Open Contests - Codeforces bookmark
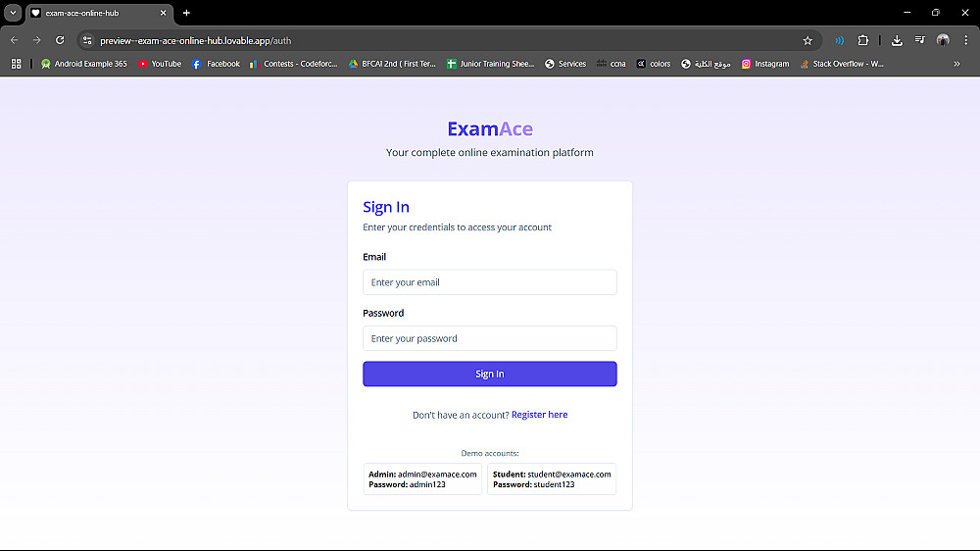The height and width of the screenshot is (551, 980). coord(293,64)
